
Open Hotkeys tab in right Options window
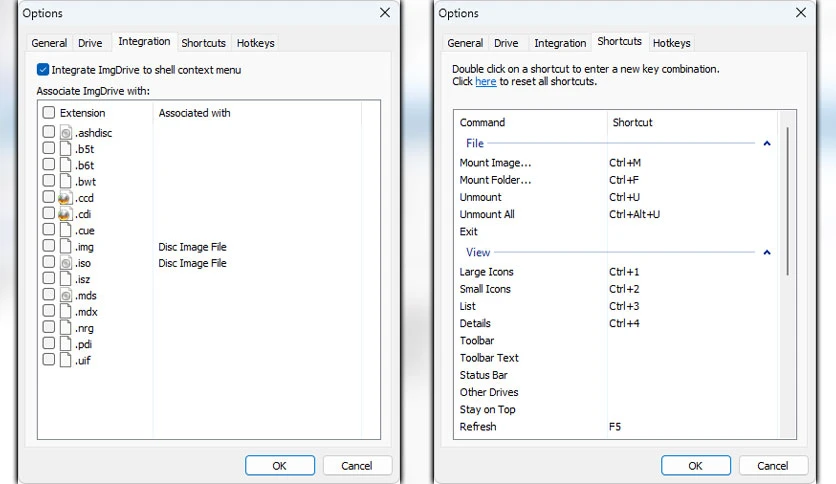pos(671,43)
